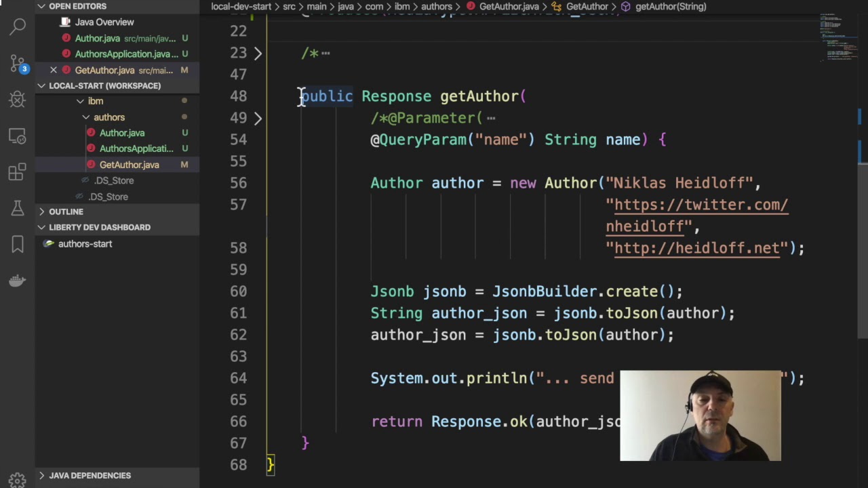The image size is (868, 488).
Task: Select AuthorsApplication.java in Open Editors
Action: tap(122, 54)
